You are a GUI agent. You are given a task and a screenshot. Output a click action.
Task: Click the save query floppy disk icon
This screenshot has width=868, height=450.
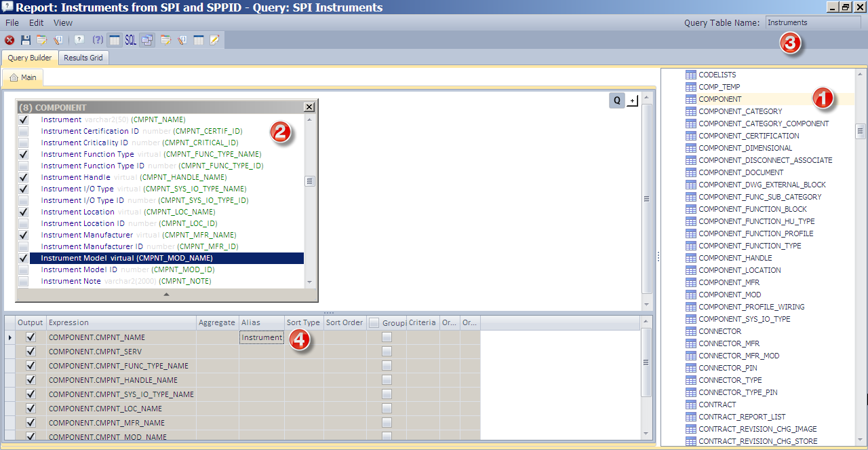tap(26, 39)
